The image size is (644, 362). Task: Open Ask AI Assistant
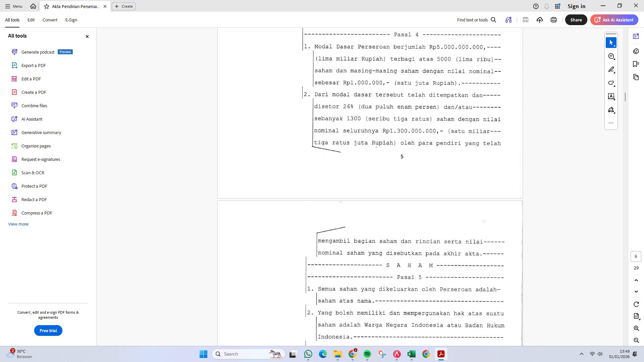pos(614,20)
